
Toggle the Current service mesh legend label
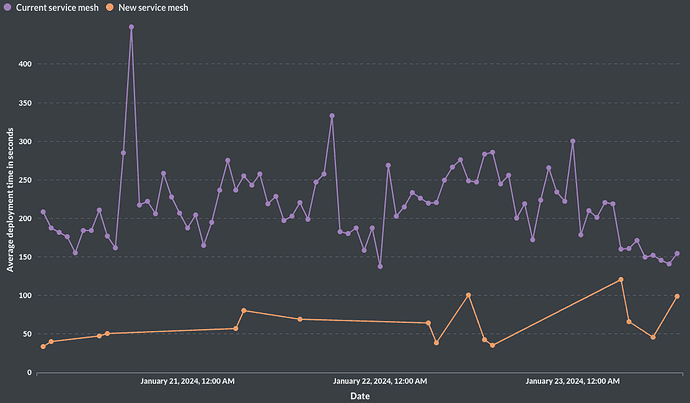(x=57, y=7)
